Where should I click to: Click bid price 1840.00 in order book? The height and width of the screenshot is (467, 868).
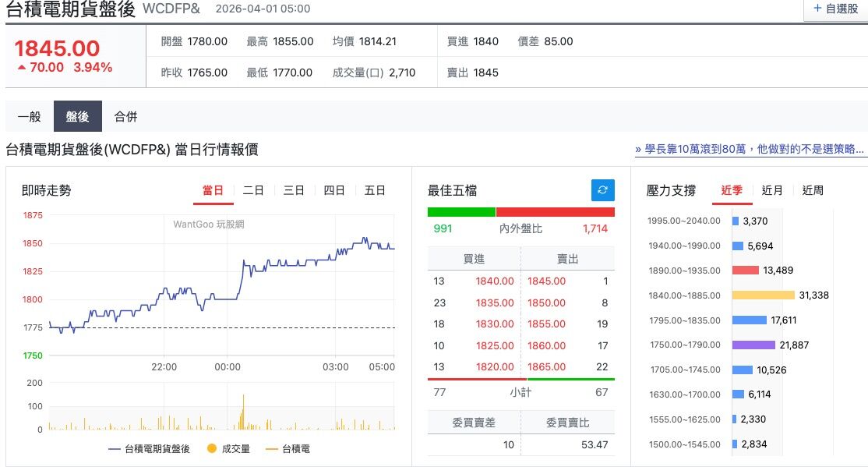pyautogui.click(x=495, y=281)
